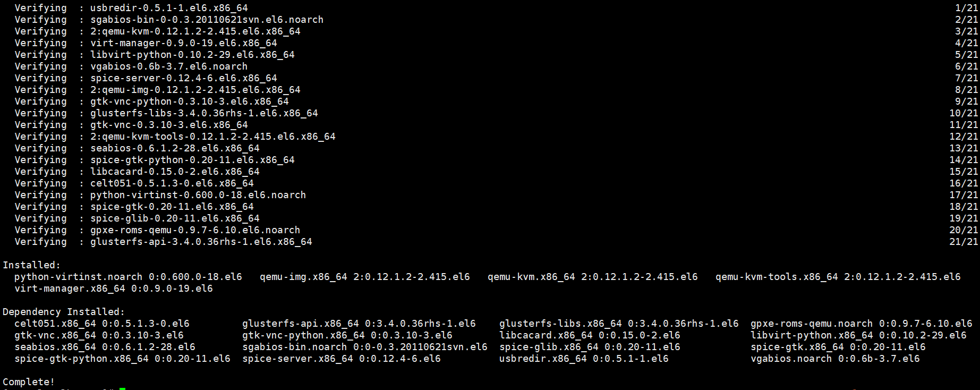Click celt051.x86_64 in the dependency list

click(55, 324)
